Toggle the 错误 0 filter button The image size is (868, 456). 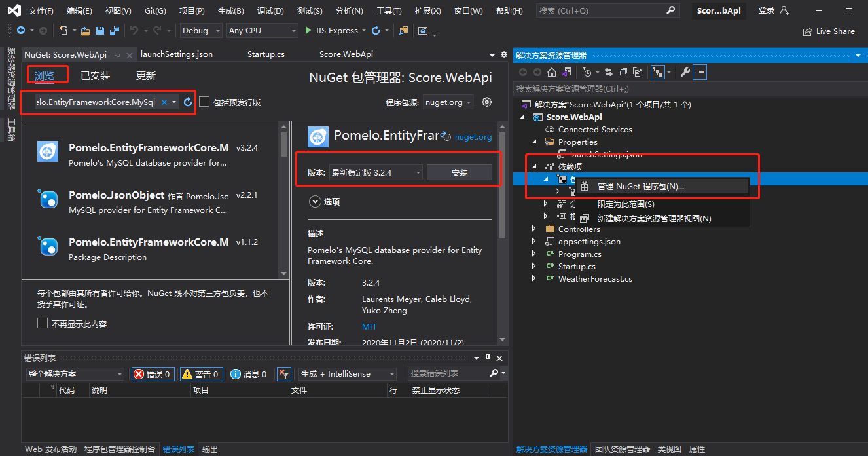153,374
